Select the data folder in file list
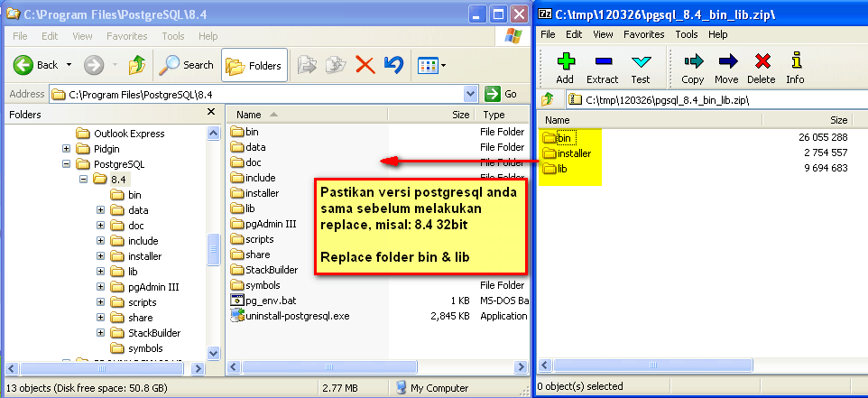The width and height of the screenshot is (868, 398). point(247,147)
